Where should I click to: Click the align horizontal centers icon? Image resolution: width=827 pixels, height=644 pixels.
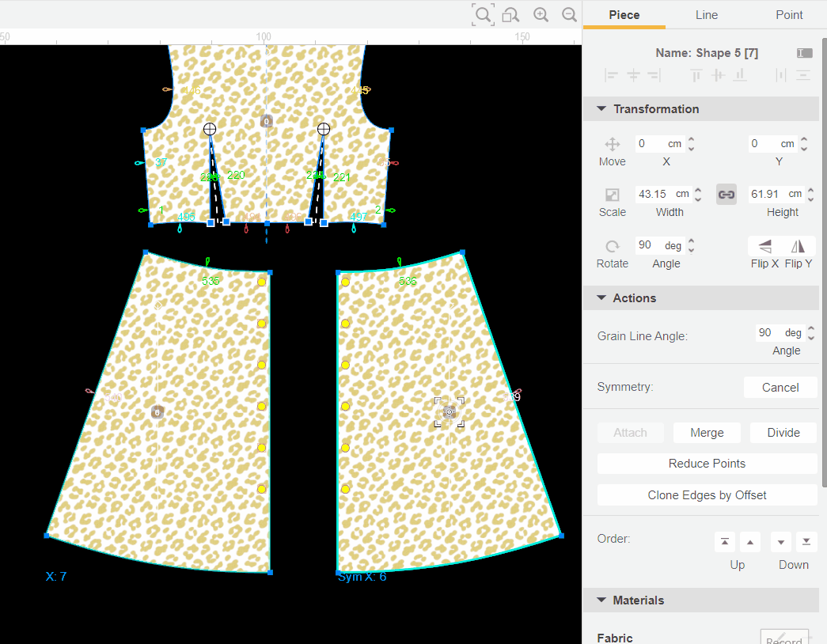click(633, 75)
